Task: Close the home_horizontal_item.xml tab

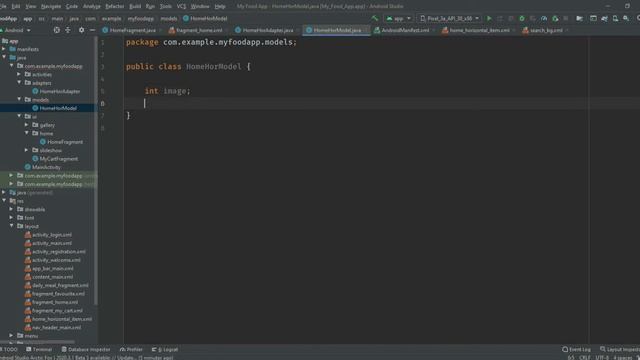Action: tap(513, 30)
